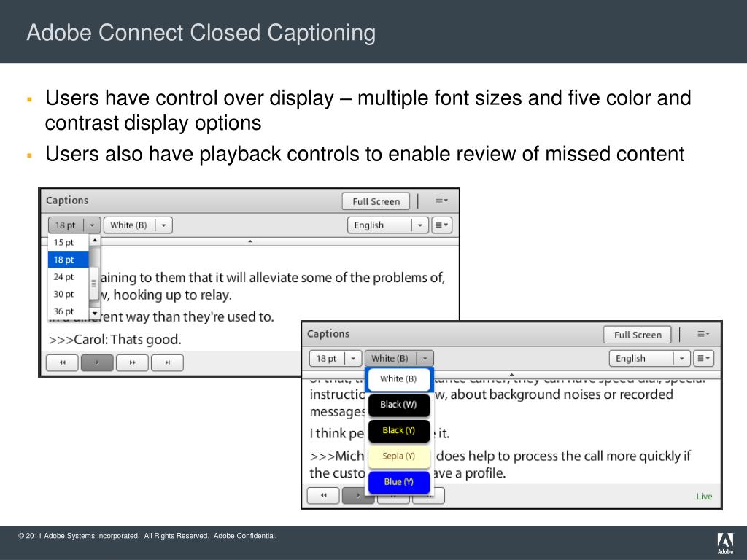747x560 pixels.
Task: Click the font size list scrollbar thumb
Action: [94, 284]
